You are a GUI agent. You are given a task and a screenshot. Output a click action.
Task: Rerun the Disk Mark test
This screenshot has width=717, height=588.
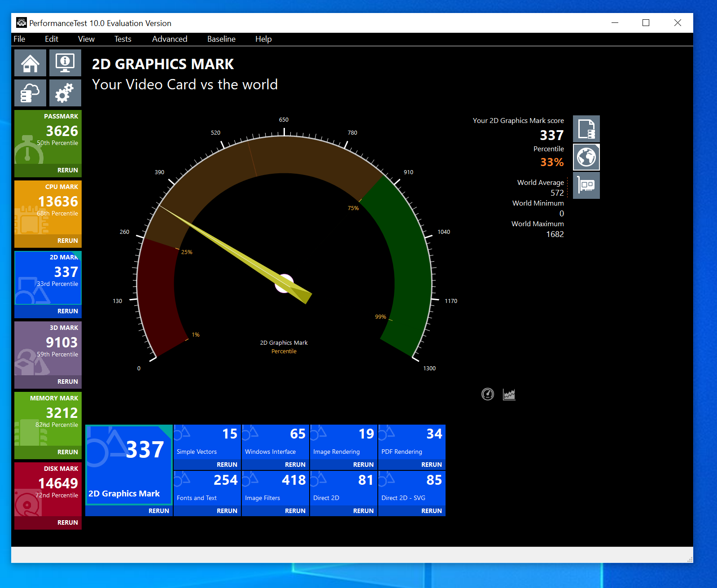coord(68,522)
